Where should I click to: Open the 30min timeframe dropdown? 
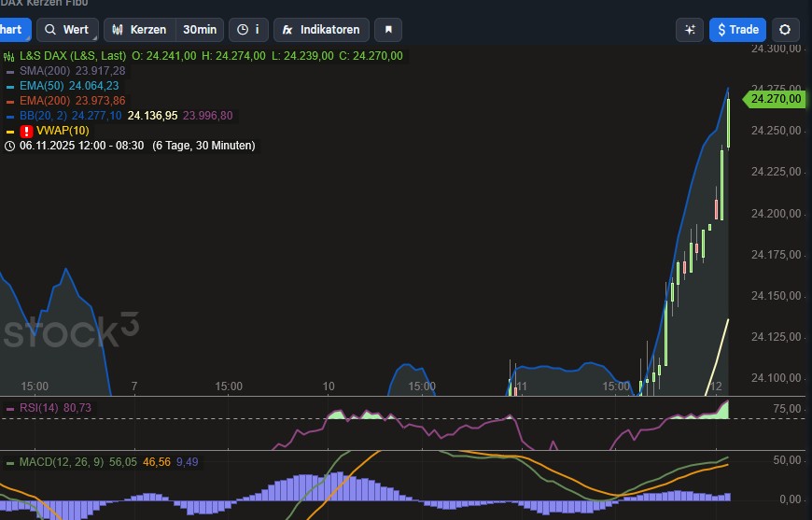(x=200, y=30)
